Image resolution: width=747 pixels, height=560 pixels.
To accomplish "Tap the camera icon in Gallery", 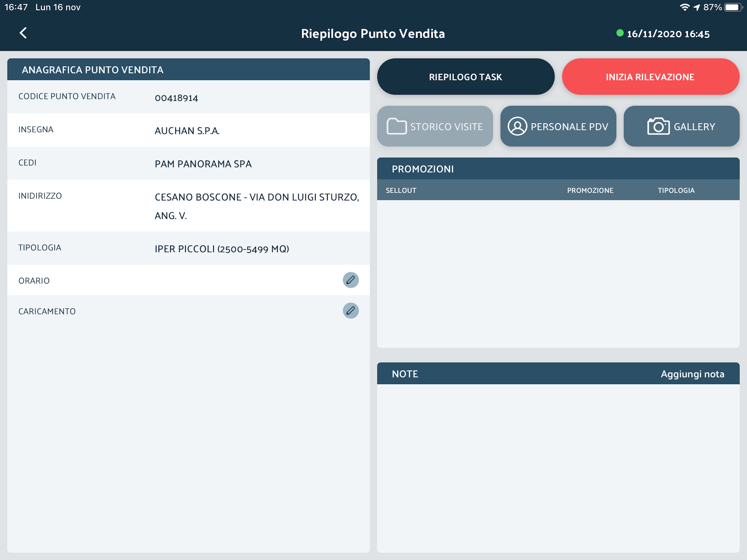I will click(x=658, y=126).
